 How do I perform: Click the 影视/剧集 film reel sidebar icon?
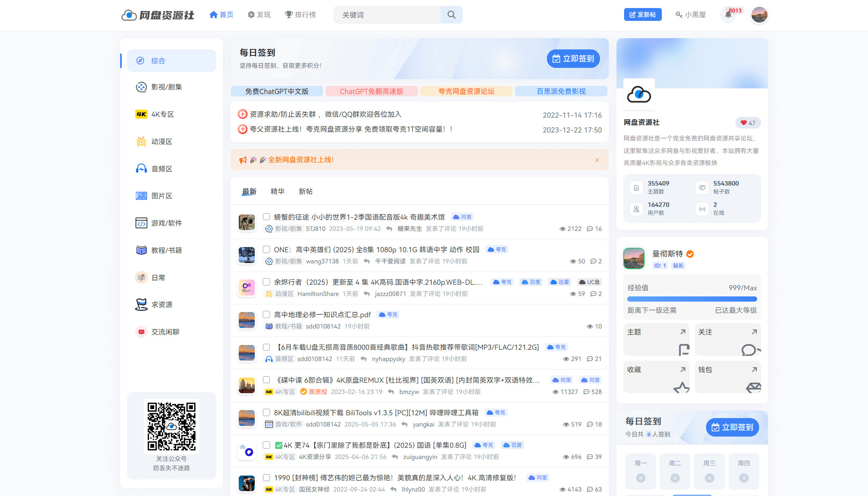(x=141, y=87)
